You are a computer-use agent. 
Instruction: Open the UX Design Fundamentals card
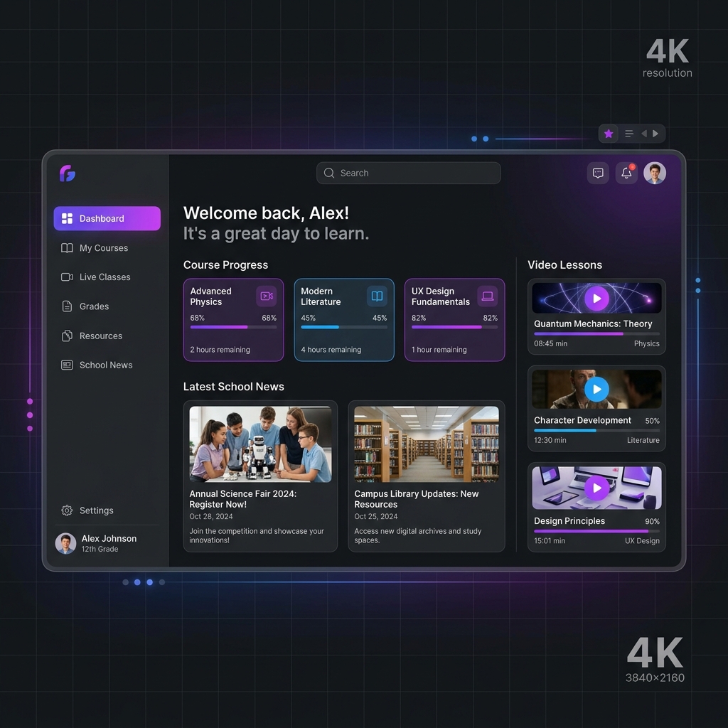click(x=454, y=320)
